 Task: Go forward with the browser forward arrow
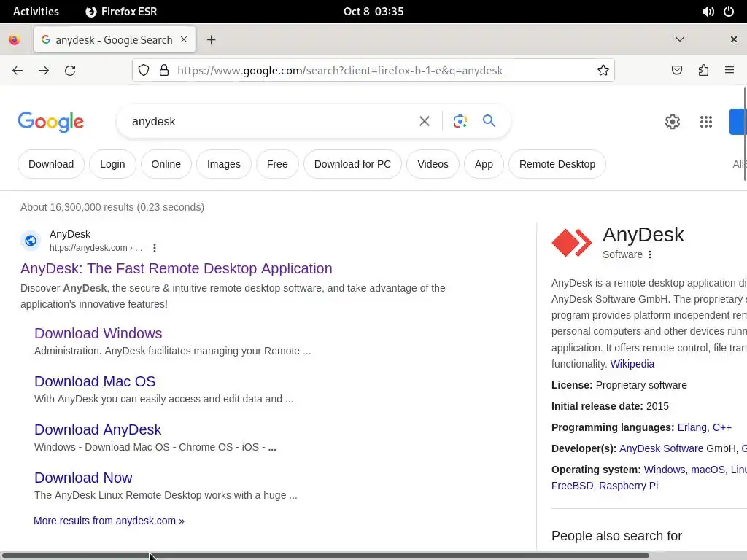44,71
